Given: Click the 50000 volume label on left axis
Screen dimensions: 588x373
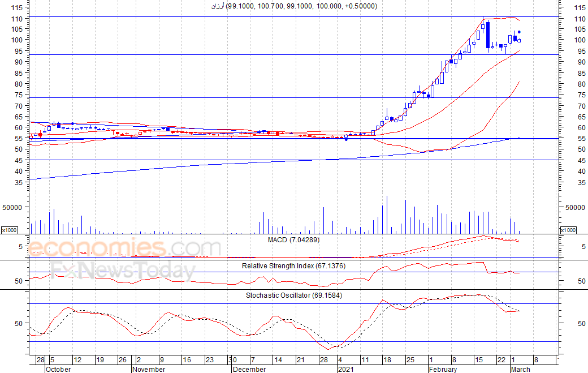Looking at the screenshot, I should [12, 207].
